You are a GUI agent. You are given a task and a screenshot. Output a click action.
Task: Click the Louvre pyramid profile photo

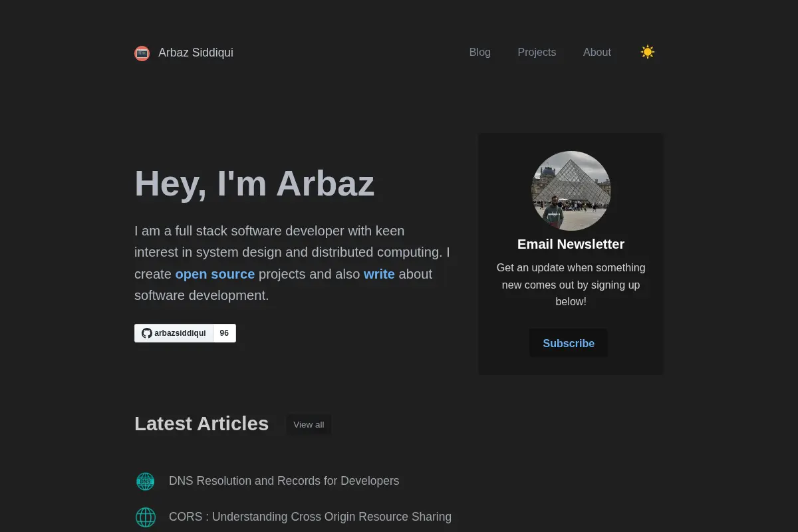(571, 190)
